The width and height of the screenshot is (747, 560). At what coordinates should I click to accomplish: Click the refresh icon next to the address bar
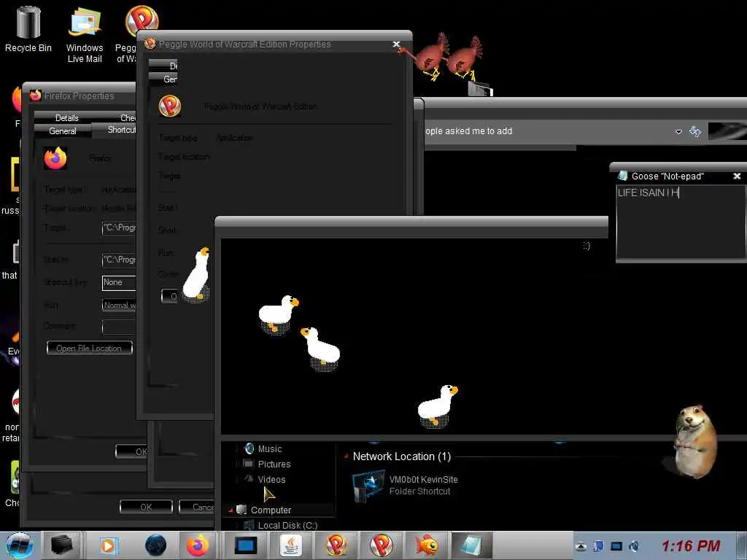(695, 131)
